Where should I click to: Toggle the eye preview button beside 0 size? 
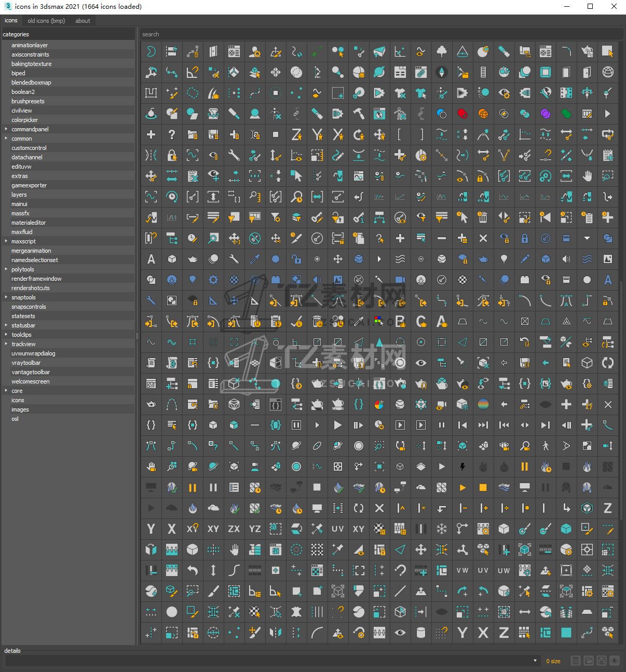pos(615,661)
